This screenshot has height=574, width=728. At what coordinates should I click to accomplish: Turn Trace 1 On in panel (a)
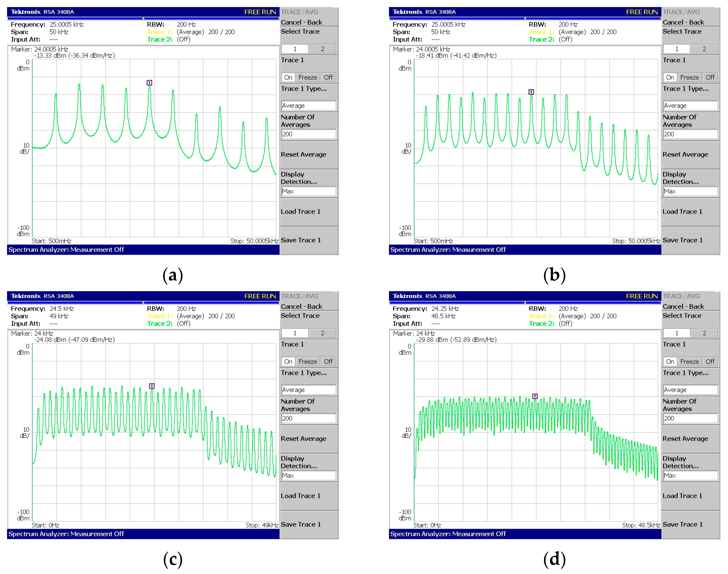coord(288,77)
